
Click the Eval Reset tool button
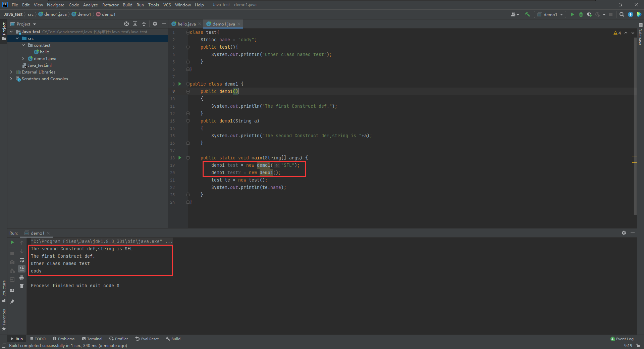(x=147, y=339)
